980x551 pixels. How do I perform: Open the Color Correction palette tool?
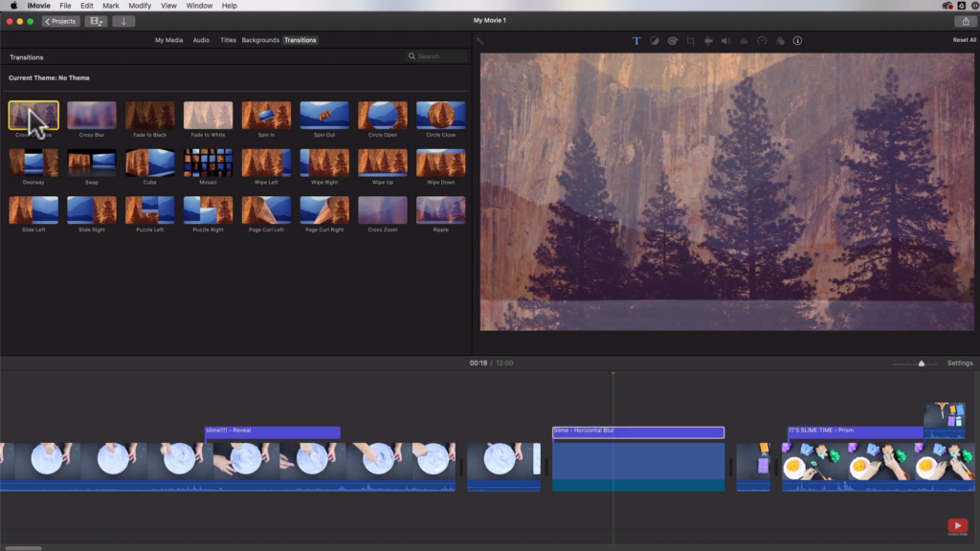pyautogui.click(x=673, y=40)
